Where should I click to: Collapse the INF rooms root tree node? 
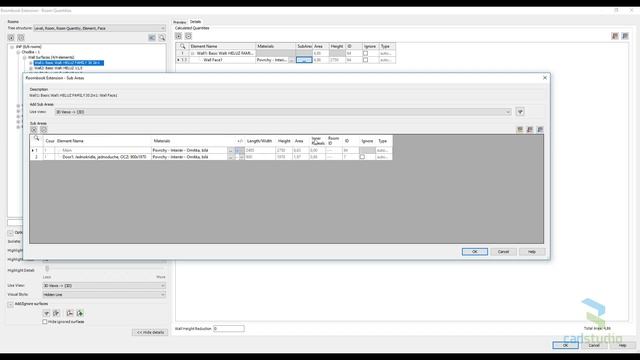pos(12,47)
